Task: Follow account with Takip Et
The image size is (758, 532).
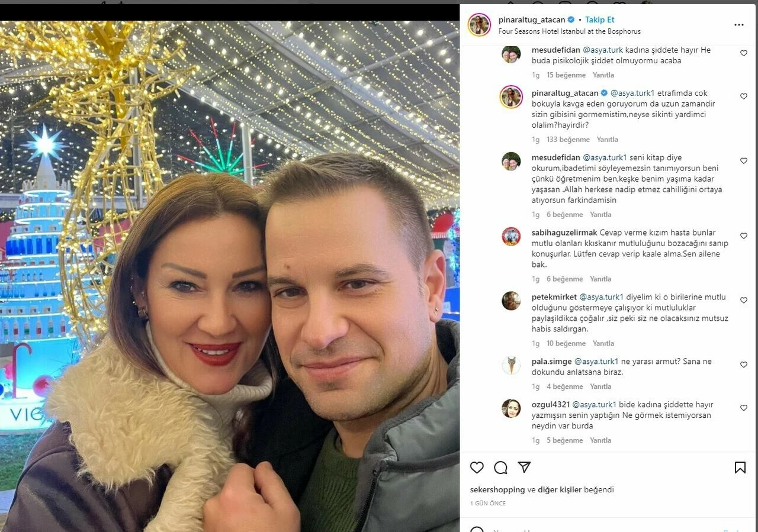Action: [599, 20]
